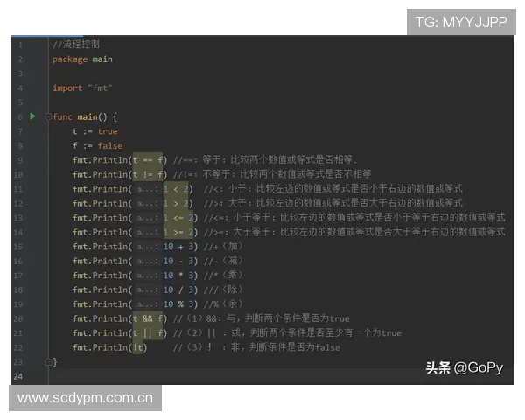This screenshot has width=525, height=420.
Task: Click the highlighted t == f expression
Action: tap(148, 160)
